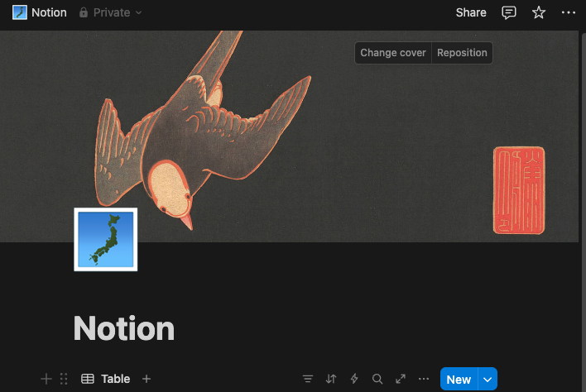Select the Table view tab
586x392 pixels.
pos(106,379)
